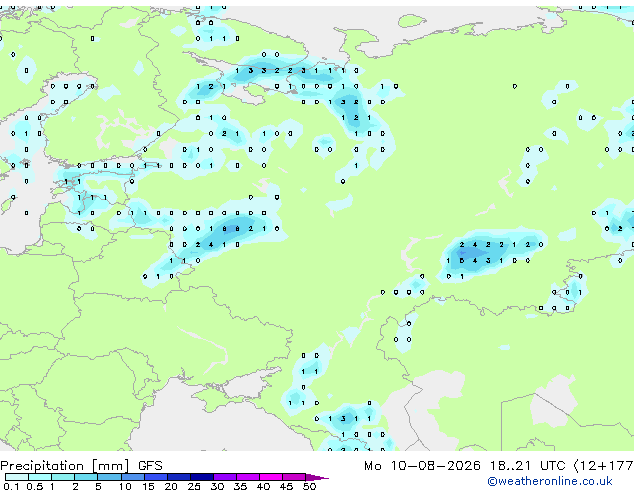Click the 5–10 mm legend color box

coord(109,477)
